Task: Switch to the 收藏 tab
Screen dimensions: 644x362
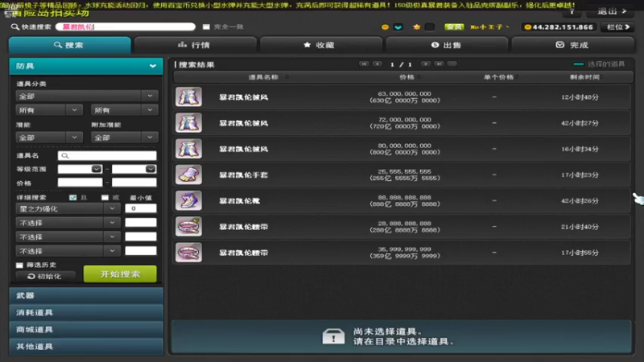Action: [320, 45]
